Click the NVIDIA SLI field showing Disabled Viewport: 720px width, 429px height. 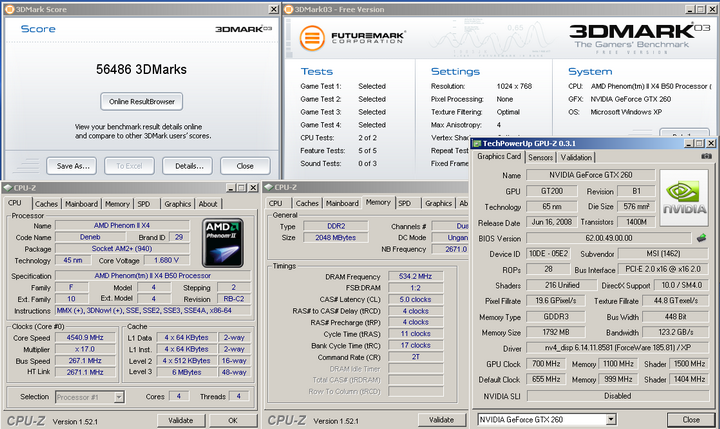(618, 396)
